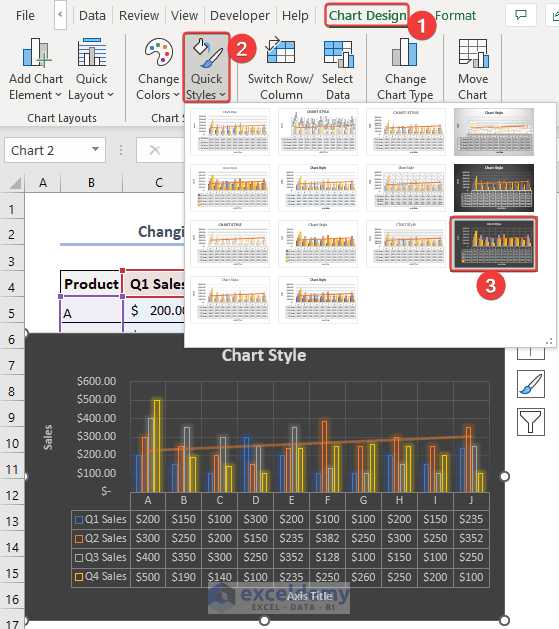559x629 pixels.
Task: Open the View tab
Action: coord(184,15)
